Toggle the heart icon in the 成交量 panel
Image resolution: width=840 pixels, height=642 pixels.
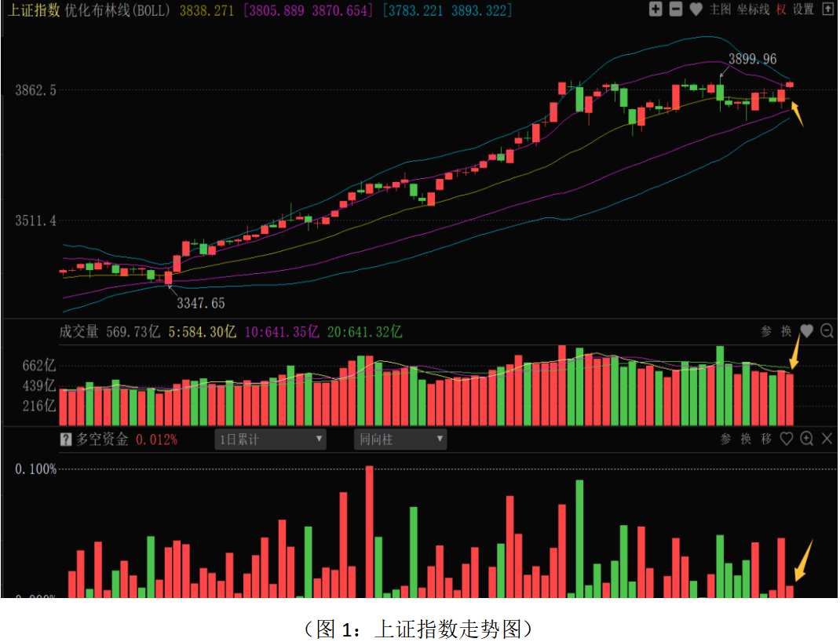[806, 331]
